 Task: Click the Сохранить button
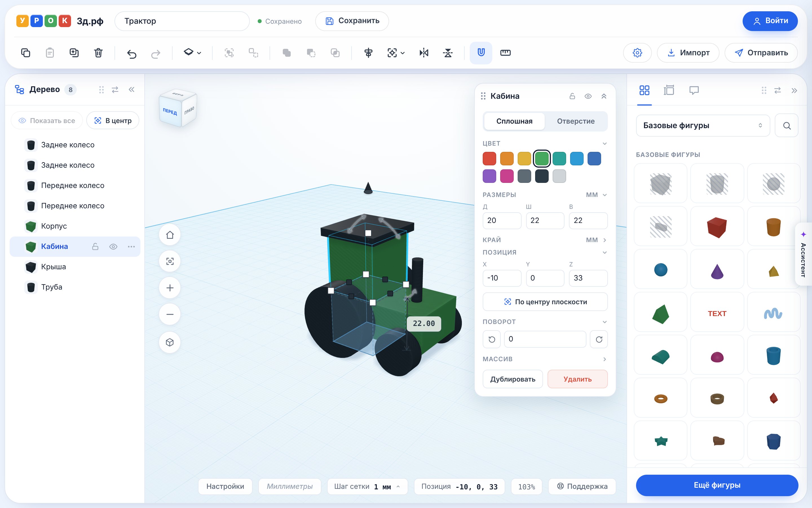click(352, 21)
